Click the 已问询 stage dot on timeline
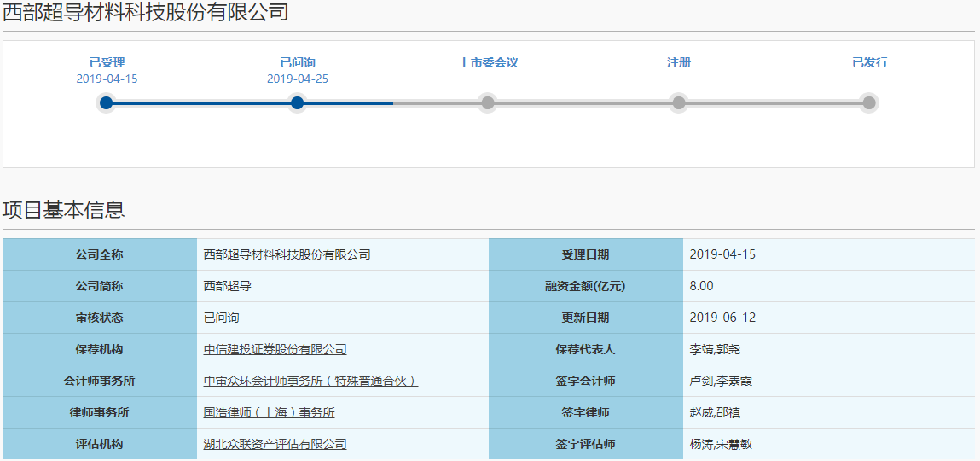 click(298, 102)
